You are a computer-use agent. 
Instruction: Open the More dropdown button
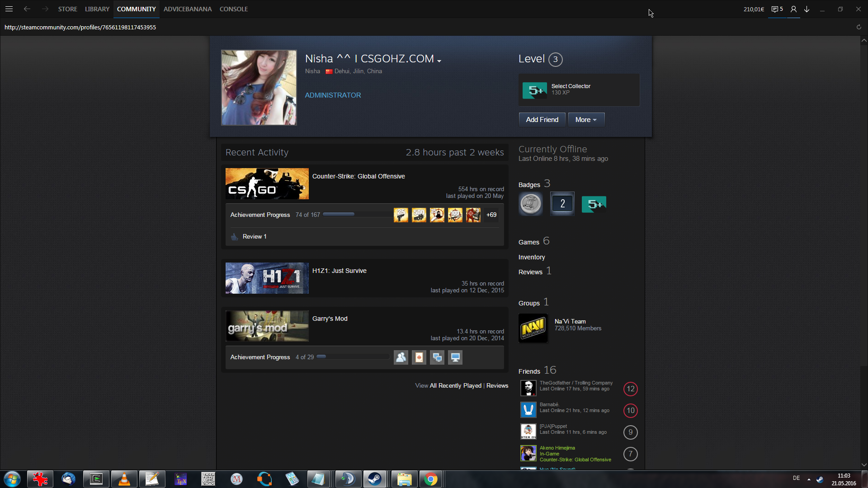(x=586, y=120)
